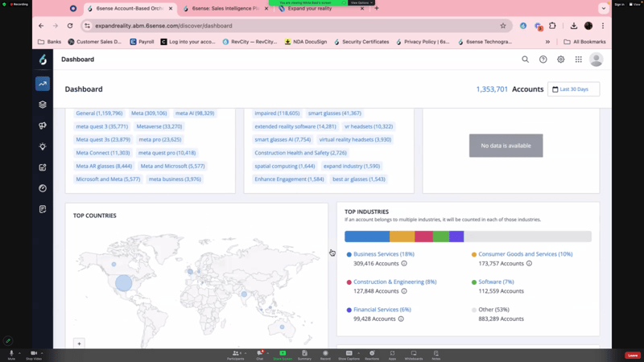Open the user profile avatar
644x362 pixels.
pyautogui.click(x=596, y=60)
